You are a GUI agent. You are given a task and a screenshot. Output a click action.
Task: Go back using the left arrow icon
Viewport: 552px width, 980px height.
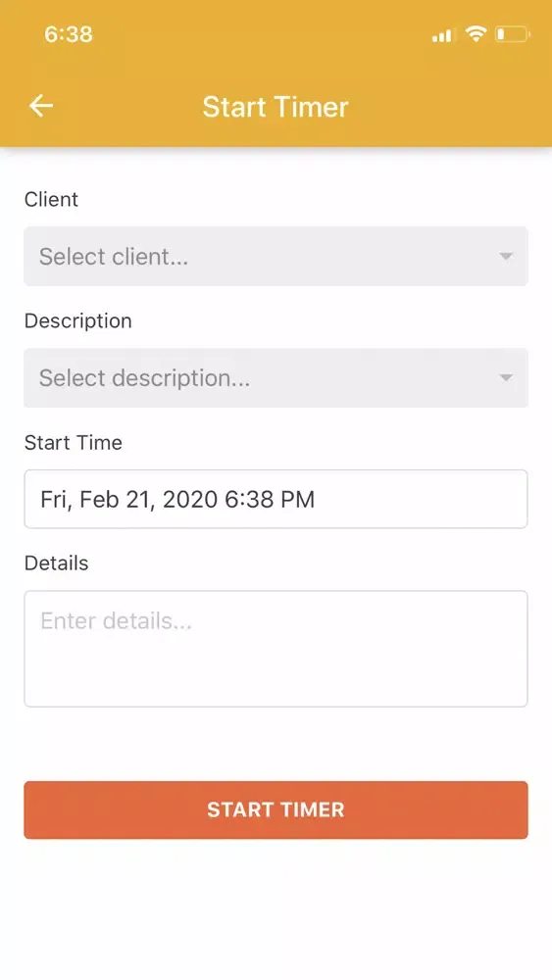pos(41,106)
